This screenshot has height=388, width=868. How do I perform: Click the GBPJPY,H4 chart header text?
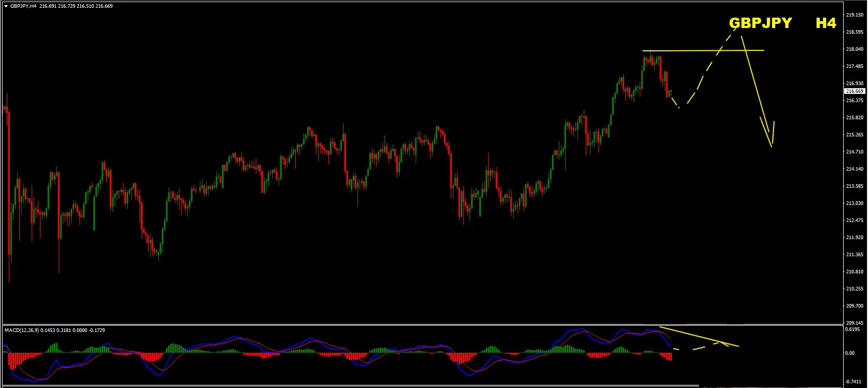point(23,6)
